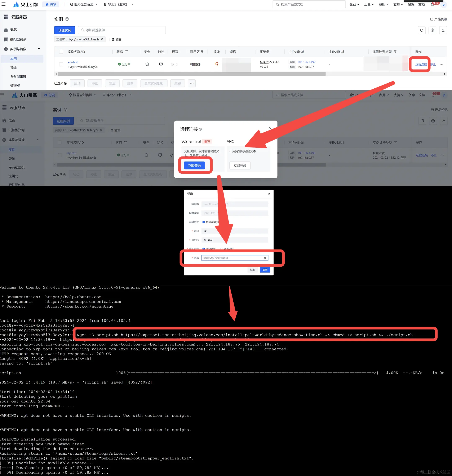This screenshot has width=452, height=476.
Task: Toggle the select-all checkbox in the top console table header
Action: coord(61,52)
